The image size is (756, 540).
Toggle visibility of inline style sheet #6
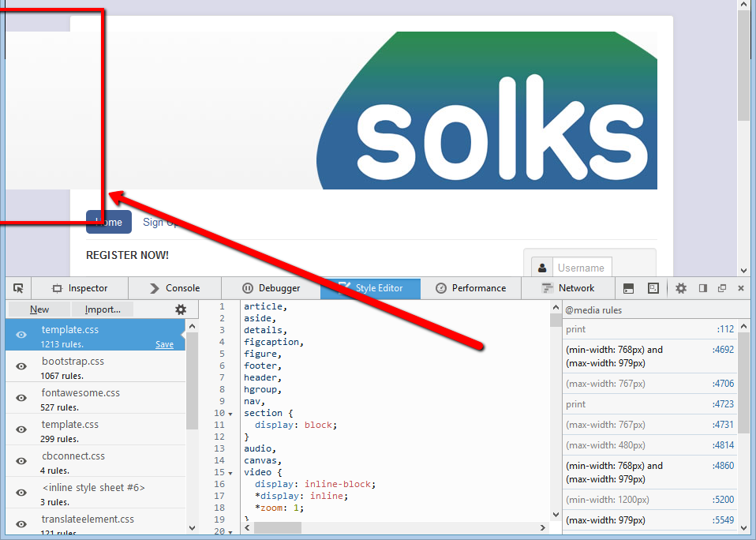tap(21, 493)
